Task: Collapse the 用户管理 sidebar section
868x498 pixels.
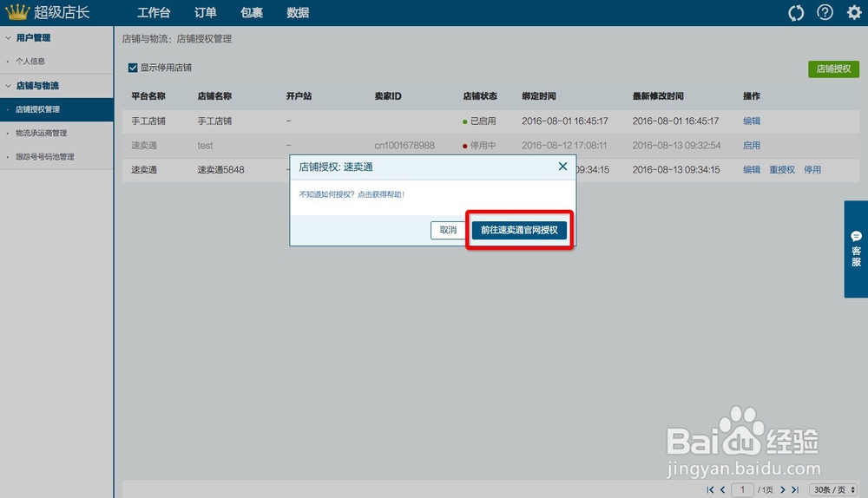Action: coord(9,37)
